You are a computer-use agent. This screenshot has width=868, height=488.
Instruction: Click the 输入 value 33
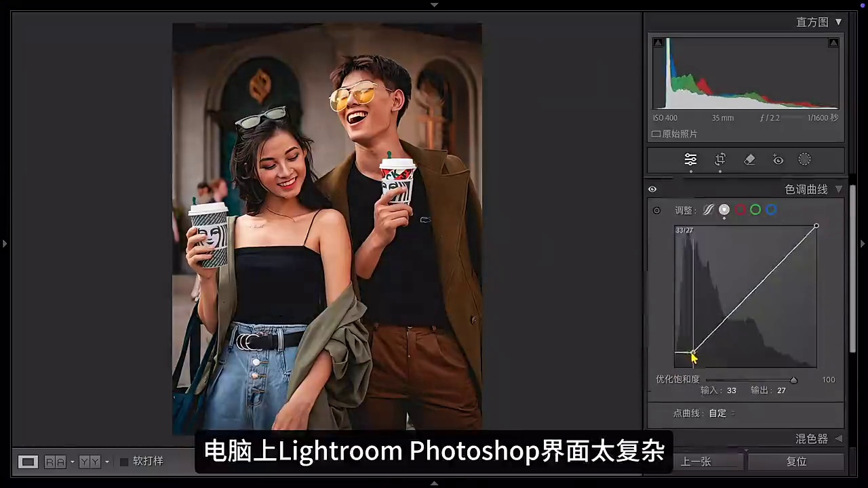[x=732, y=391]
